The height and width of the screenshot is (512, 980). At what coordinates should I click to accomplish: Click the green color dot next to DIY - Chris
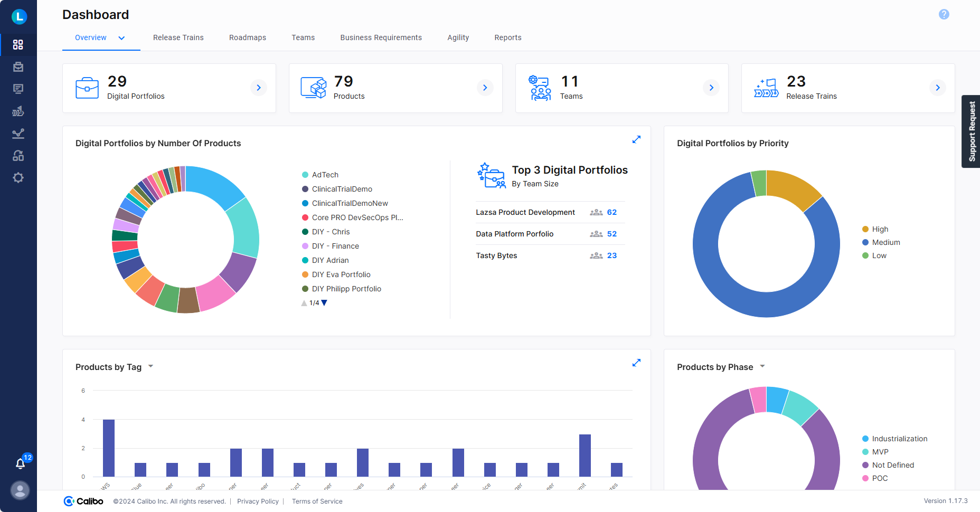coord(305,232)
